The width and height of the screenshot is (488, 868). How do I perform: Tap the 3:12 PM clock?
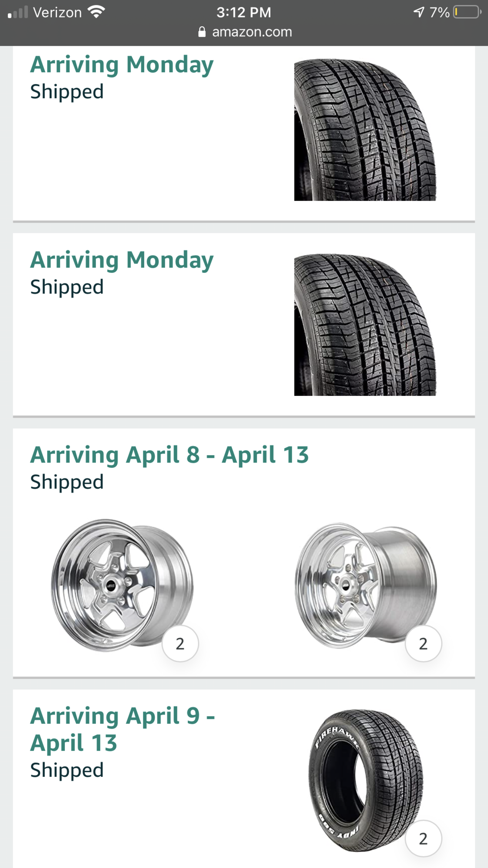244,12
